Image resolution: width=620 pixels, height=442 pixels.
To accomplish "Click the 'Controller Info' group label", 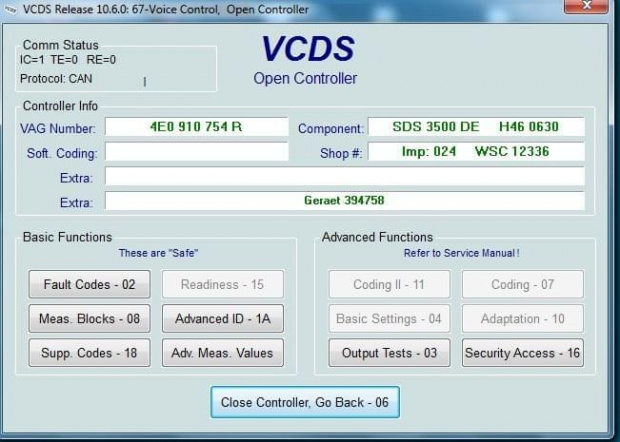I will [60, 106].
